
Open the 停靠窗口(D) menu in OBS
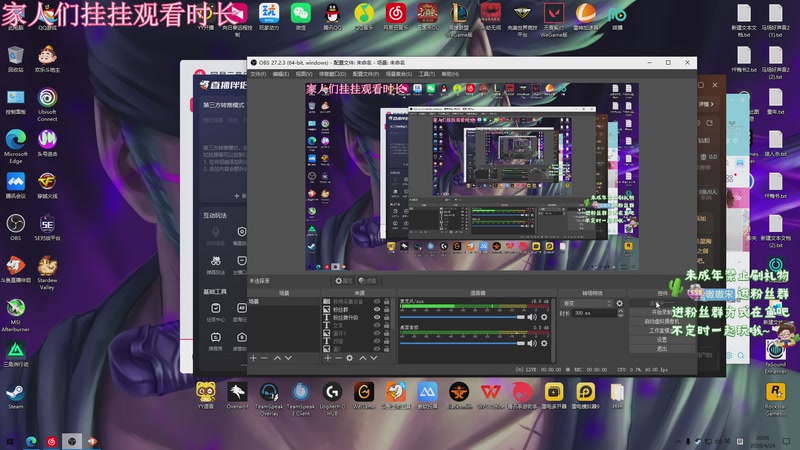(332, 74)
